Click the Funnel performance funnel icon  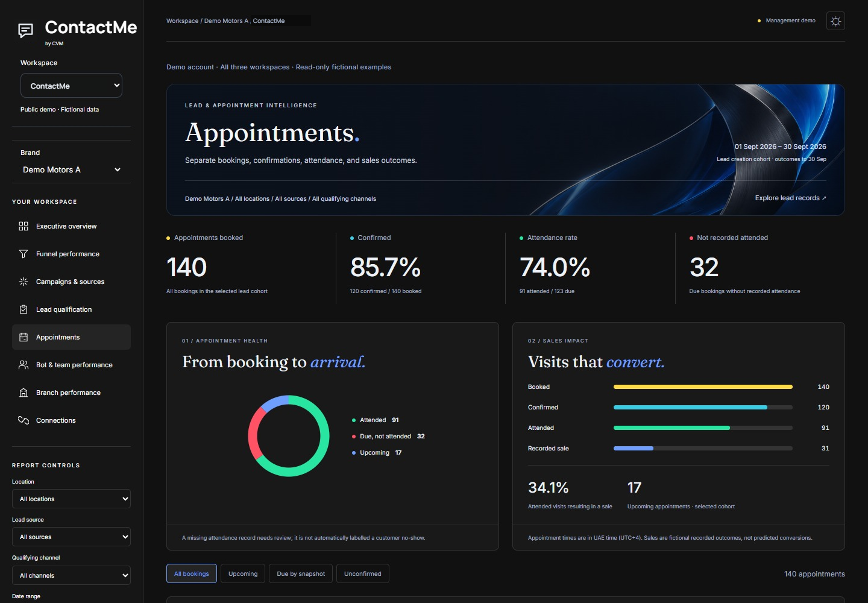(x=24, y=254)
